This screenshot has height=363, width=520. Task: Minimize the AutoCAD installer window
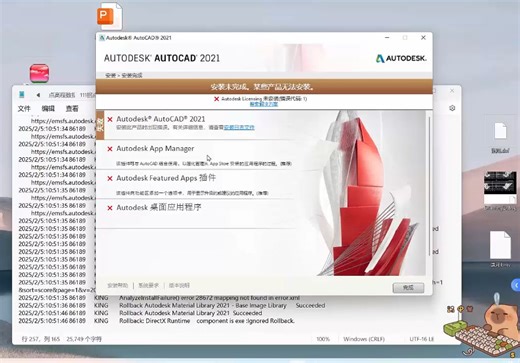click(x=387, y=38)
